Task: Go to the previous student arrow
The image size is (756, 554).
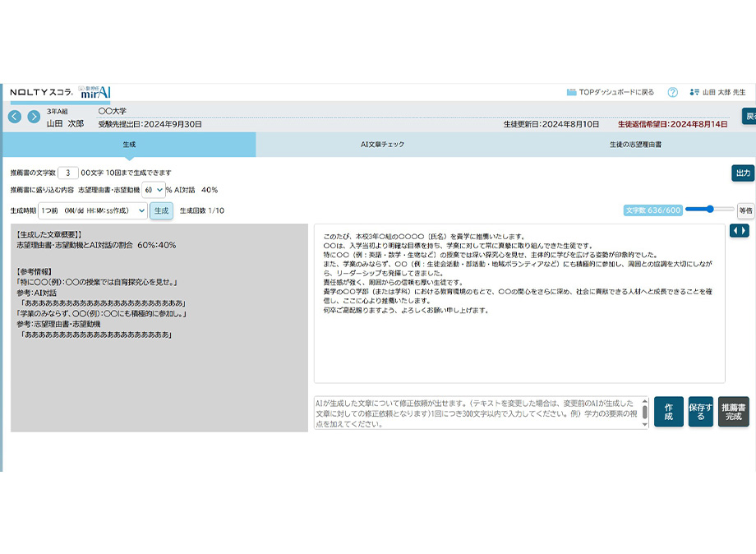Action: pos(15,117)
